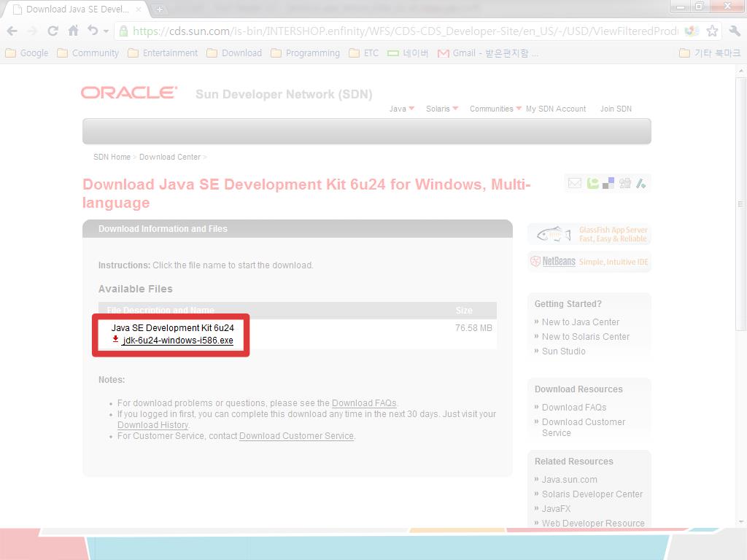Reload the page with the Refresh icon
747x560 pixels.
[x=53, y=31]
